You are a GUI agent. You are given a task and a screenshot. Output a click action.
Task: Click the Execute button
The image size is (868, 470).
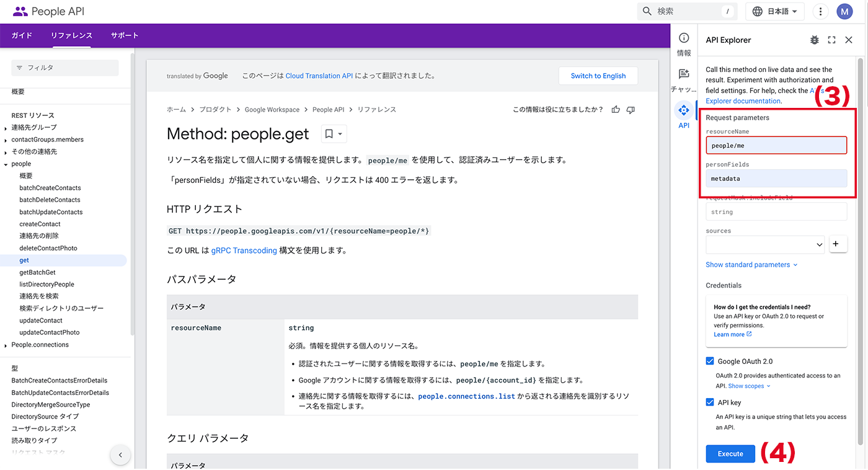(730, 454)
